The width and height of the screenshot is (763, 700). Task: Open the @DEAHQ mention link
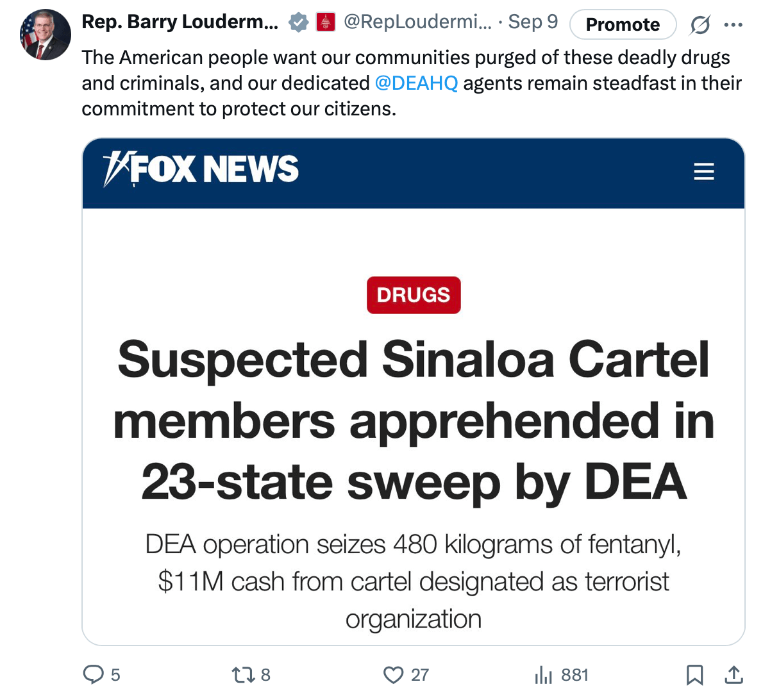pyautogui.click(x=416, y=83)
